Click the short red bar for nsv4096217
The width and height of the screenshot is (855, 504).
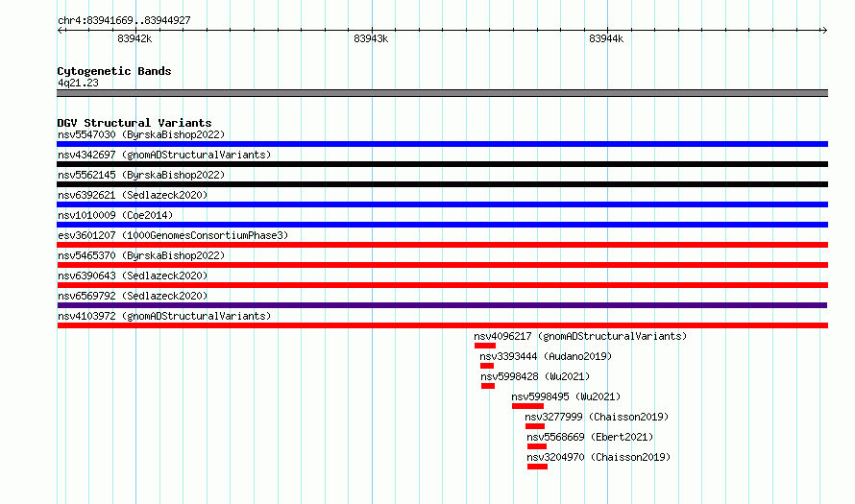[485, 346]
